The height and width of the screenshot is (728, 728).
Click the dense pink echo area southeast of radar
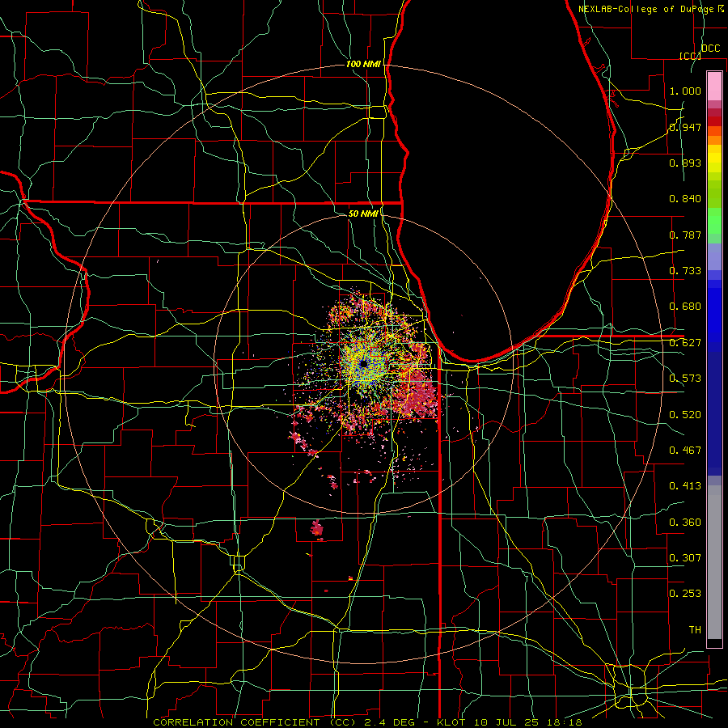[x=420, y=395]
